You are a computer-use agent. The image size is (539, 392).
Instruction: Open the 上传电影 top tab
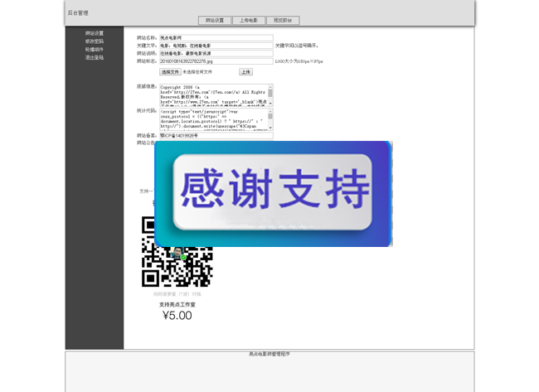(249, 20)
